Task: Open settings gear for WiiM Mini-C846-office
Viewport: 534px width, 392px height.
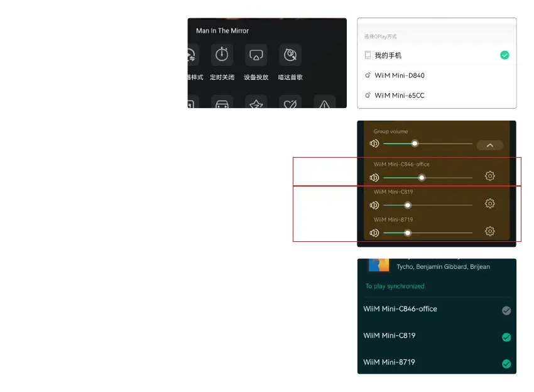Action: [490, 176]
